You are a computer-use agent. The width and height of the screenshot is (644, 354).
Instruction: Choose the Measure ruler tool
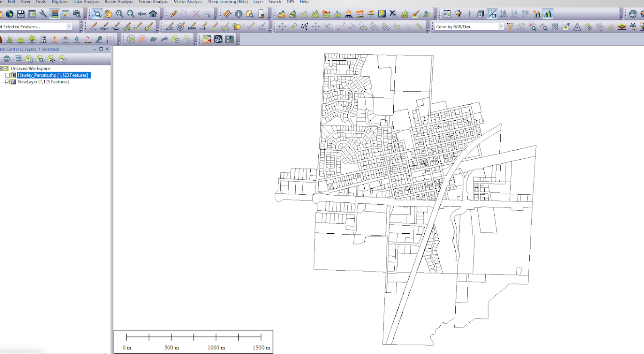227,14
